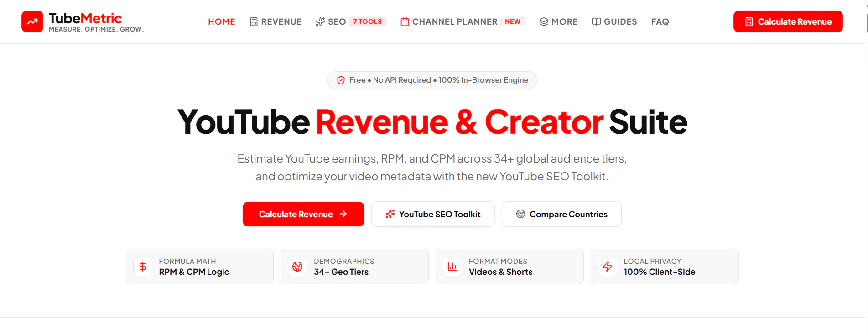
Task: Click the TubeMetric brand name text
Action: (x=85, y=18)
